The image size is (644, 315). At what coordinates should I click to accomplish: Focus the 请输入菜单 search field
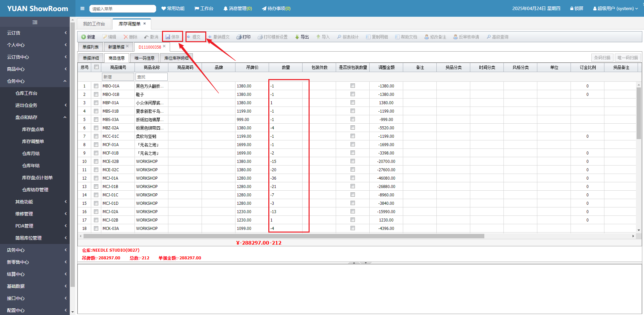(123, 9)
